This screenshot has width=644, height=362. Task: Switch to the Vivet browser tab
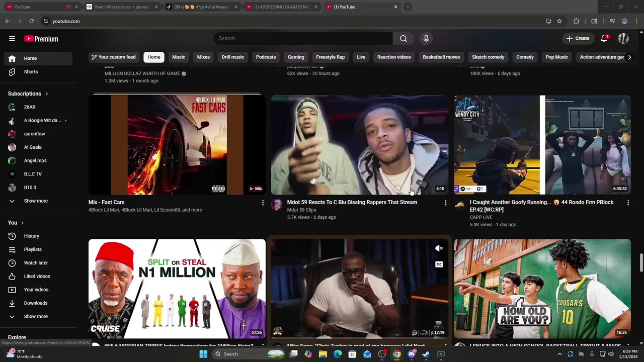121,7
